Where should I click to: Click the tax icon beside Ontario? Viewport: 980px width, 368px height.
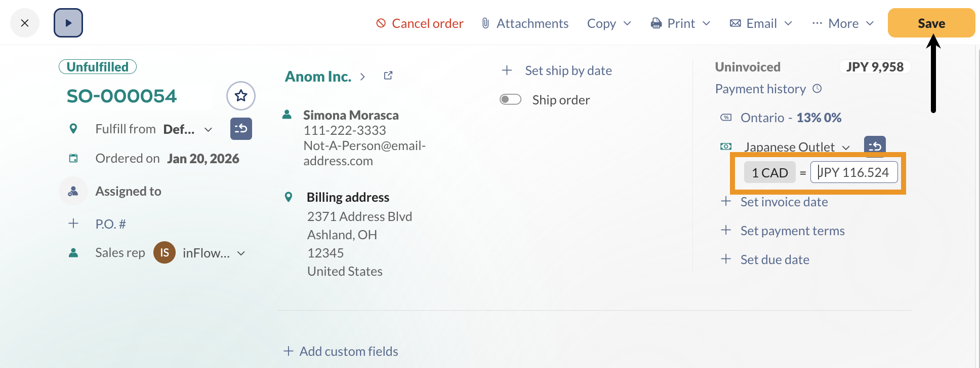726,117
